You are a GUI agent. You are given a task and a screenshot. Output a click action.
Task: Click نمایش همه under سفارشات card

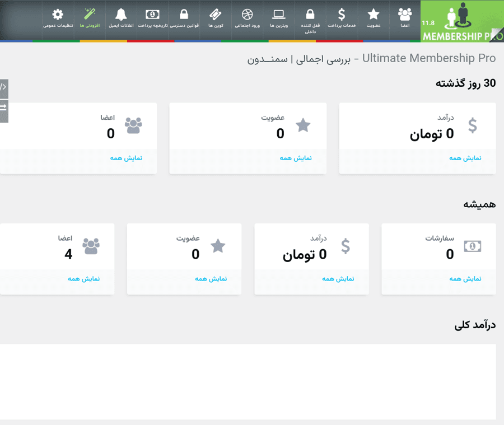[x=465, y=279]
